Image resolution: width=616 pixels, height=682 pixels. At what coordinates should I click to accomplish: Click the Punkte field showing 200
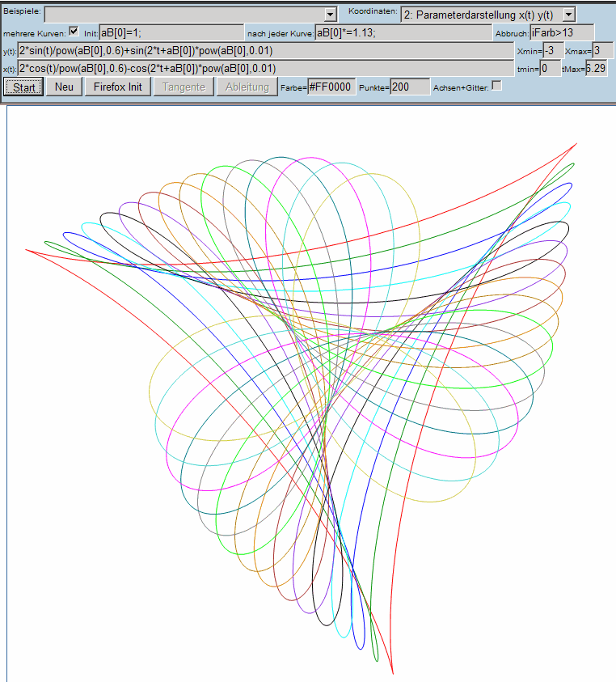pos(410,87)
